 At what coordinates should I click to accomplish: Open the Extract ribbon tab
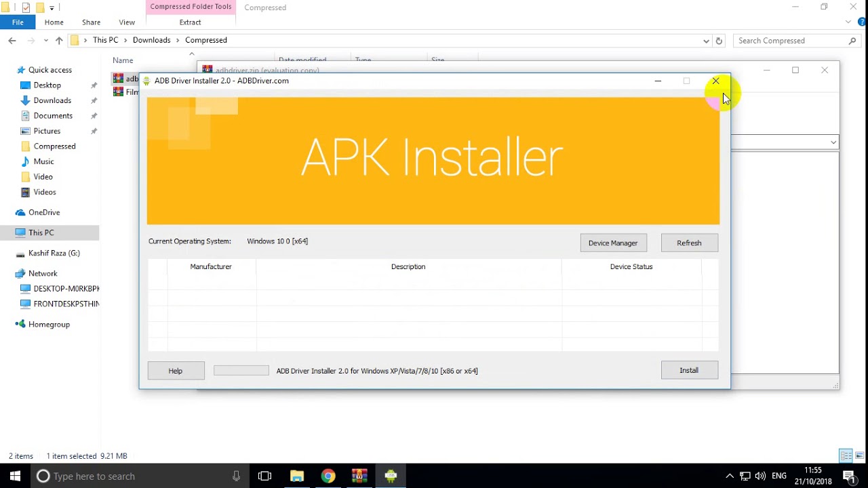click(190, 22)
